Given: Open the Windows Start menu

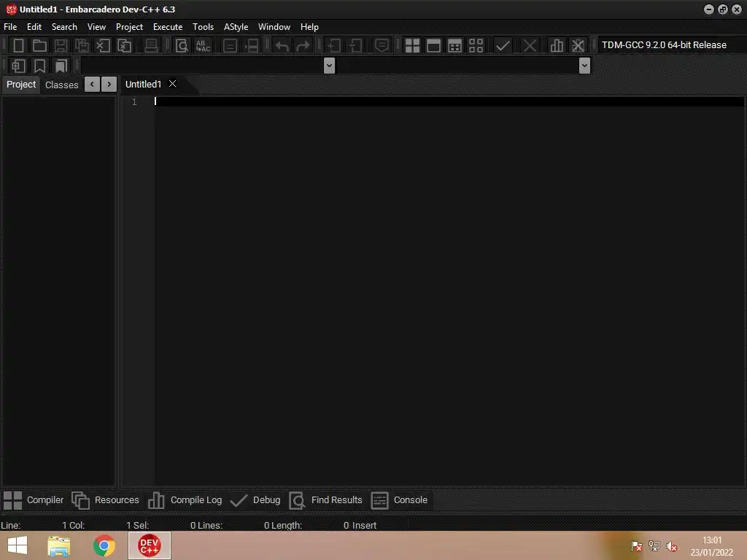Looking at the screenshot, I should click(x=18, y=545).
